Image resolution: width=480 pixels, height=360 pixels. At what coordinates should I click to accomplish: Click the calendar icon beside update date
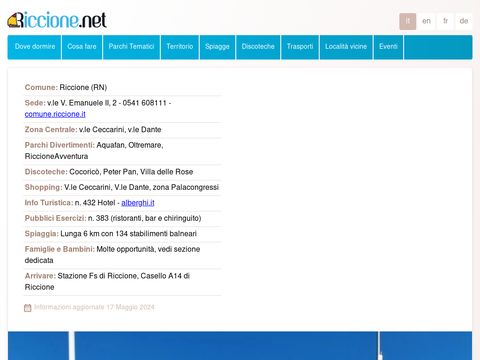28,308
